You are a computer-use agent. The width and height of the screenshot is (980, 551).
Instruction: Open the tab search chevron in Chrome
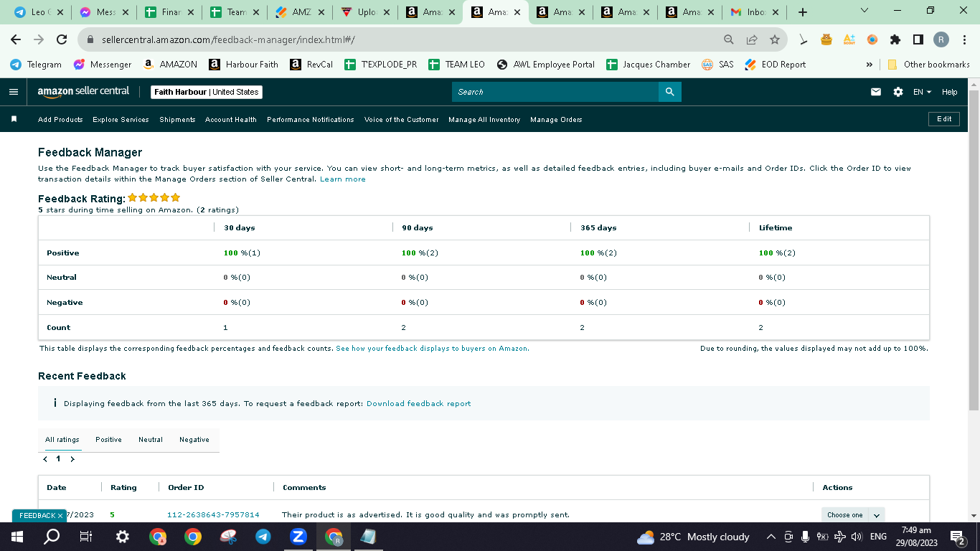coord(864,11)
